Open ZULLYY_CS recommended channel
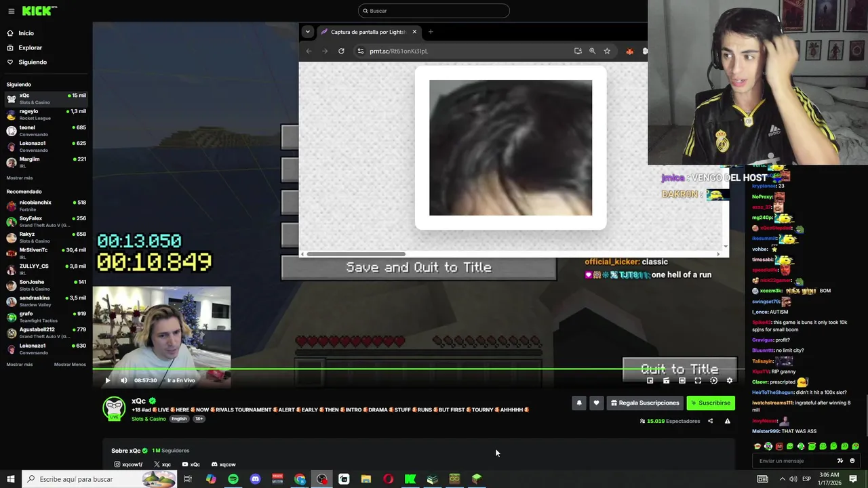The width and height of the screenshot is (868, 488). tap(46, 269)
